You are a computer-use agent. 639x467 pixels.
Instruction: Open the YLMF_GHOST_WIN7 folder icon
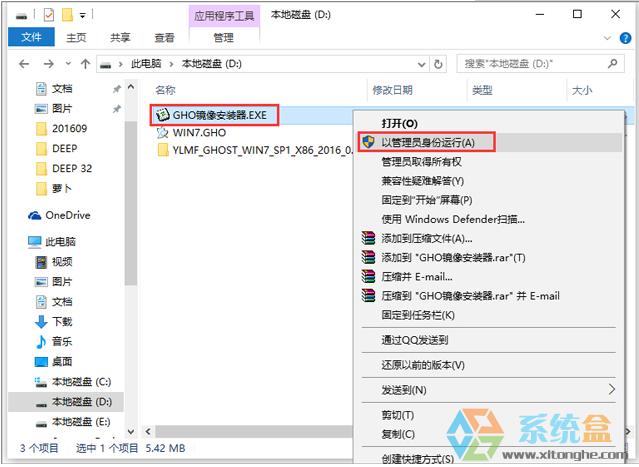pyautogui.click(x=162, y=150)
